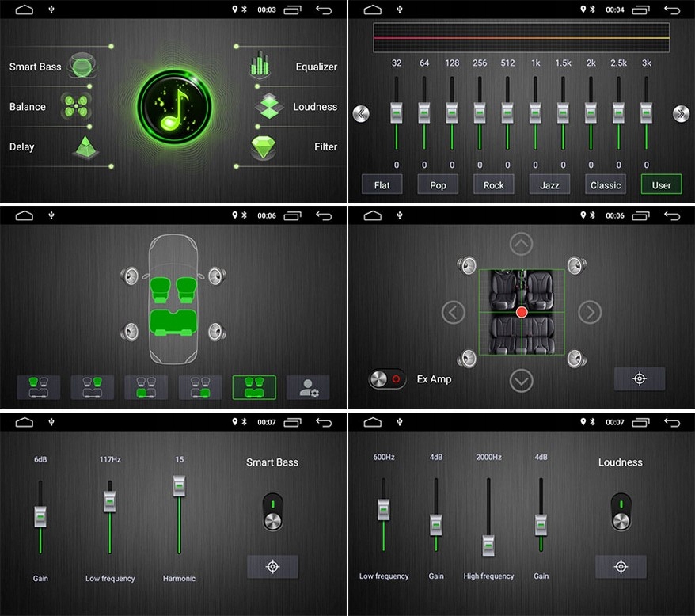The width and height of the screenshot is (695, 616).
Task: Click the 1k equalizer slider
Action: pyautogui.click(x=535, y=112)
